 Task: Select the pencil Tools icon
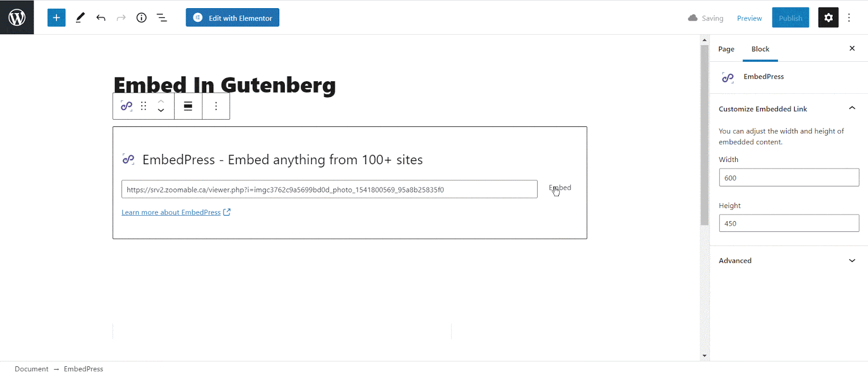[80, 18]
